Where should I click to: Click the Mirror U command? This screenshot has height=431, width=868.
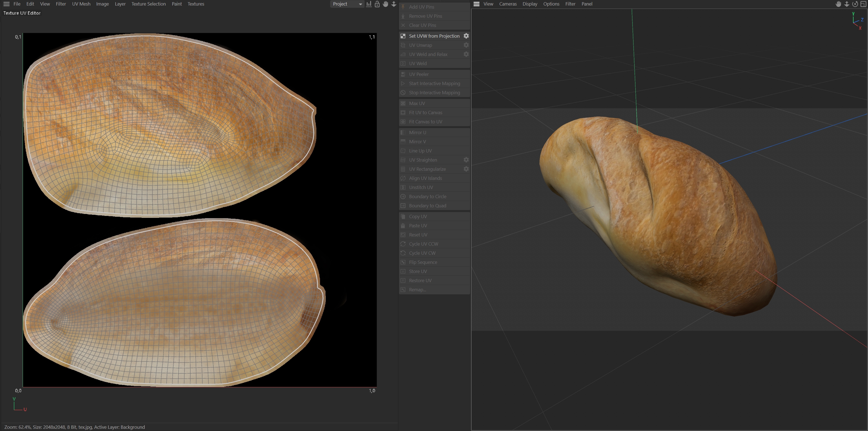417,132
